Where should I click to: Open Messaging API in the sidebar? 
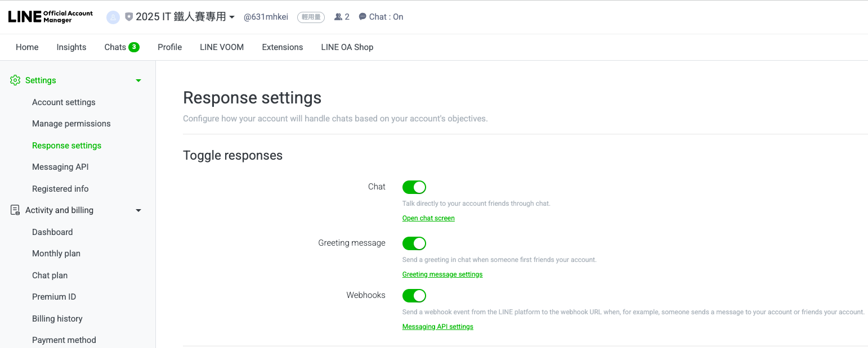(60, 167)
